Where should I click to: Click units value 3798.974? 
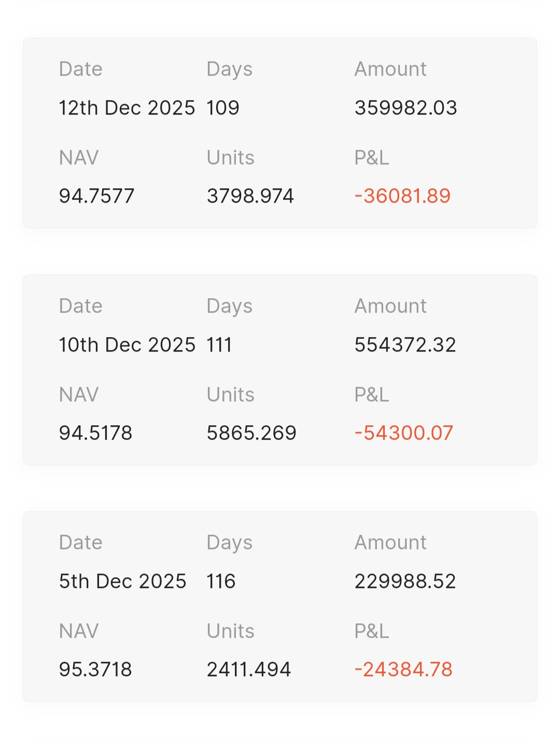click(x=250, y=196)
